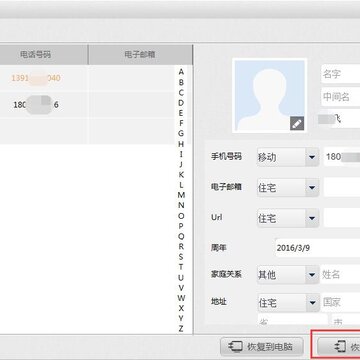Jump to letter Z in alphabet index
The width and height of the screenshot is (360, 360).
coord(181,329)
